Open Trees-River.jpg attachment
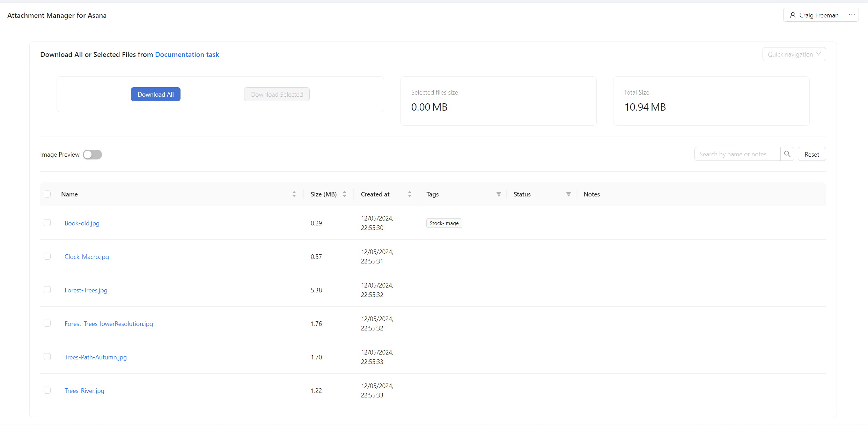This screenshot has height=425, width=868. click(84, 390)
